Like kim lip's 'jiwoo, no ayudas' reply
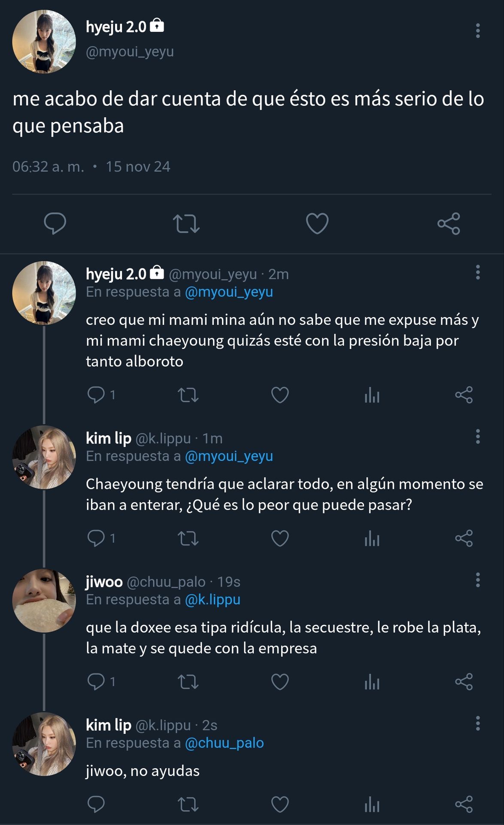 coord(280,804)
